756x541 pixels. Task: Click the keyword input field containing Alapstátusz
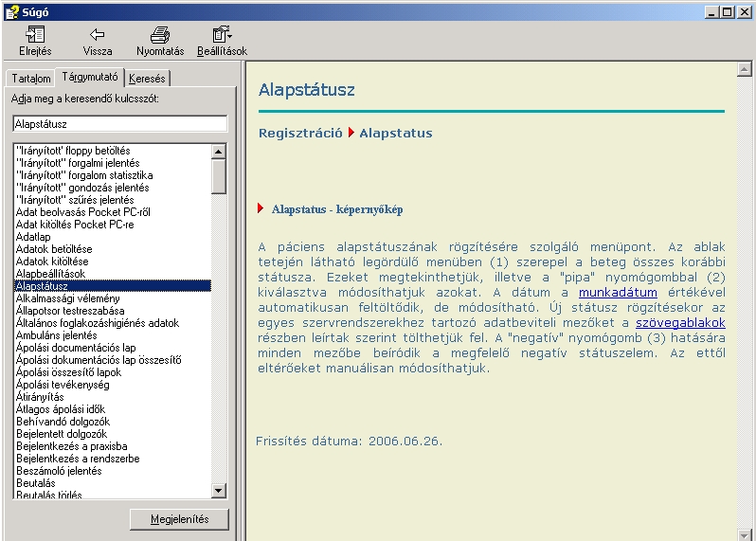point(119,124)
